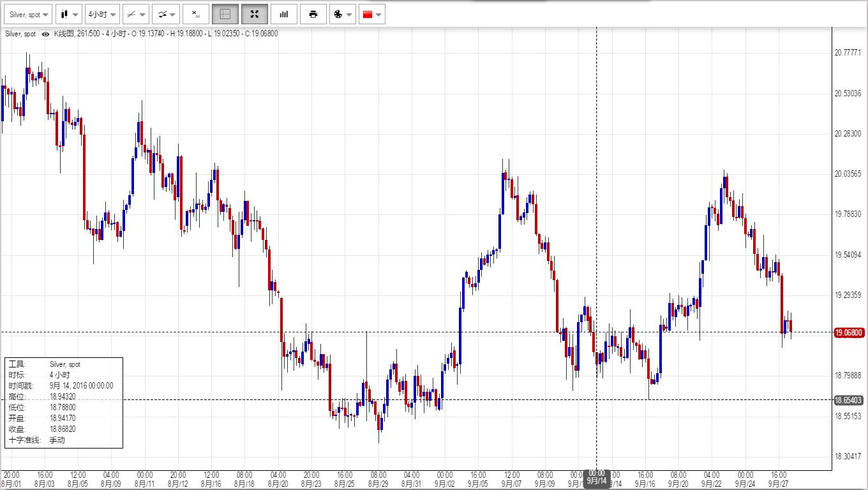The height and width of the screenshot is (490, 868).
Task: Click the 低位 18.78800 value in info box
Action: [63, 407]
